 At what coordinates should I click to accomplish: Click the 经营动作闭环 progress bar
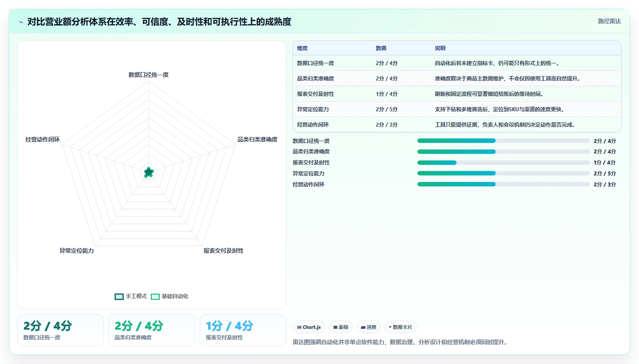(504, 184)
